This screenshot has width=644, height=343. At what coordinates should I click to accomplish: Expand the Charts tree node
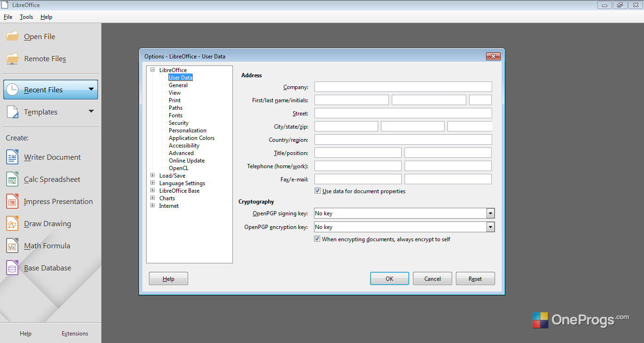tap(152, 198)
